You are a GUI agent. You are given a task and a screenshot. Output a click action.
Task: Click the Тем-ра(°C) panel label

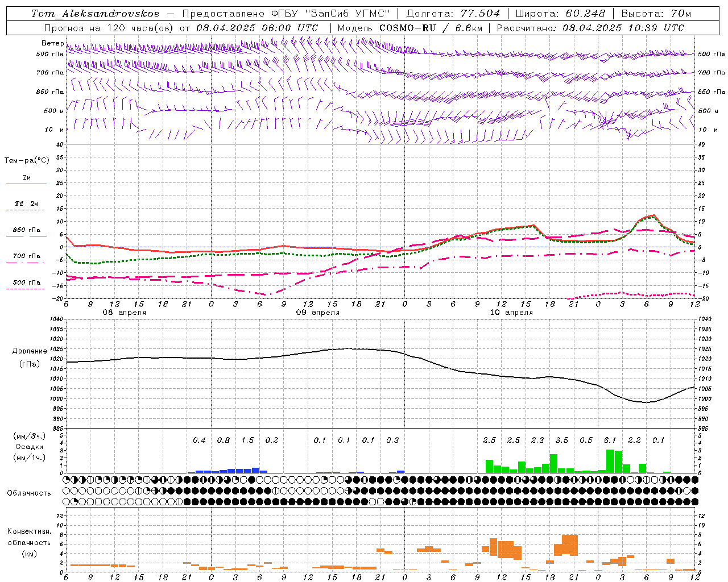pos(27,161)
